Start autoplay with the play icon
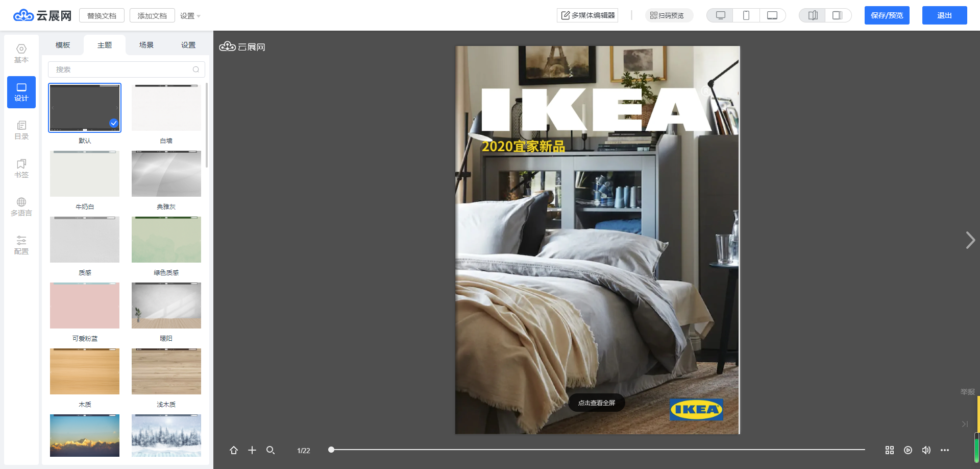 click(908, 450)
